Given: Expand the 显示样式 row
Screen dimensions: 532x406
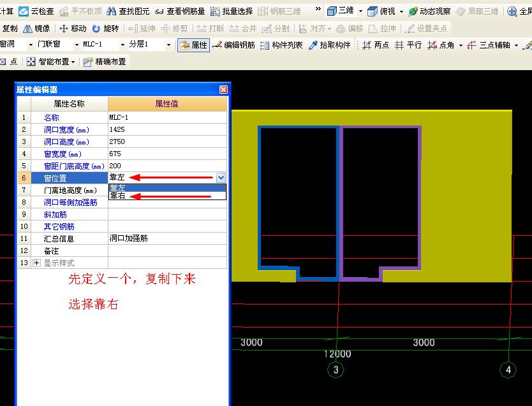Looking at the screenshot, I should (36, 263).
